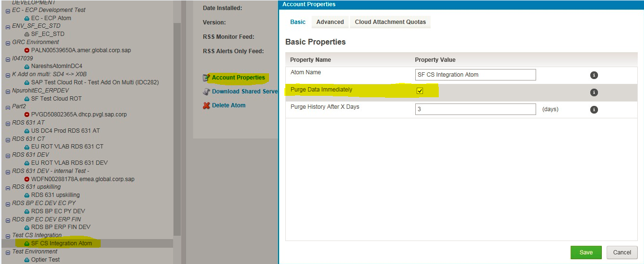This screenshot has height=264, width=644.
Task: Click the Download Shared Server icon
Action: 206,92
